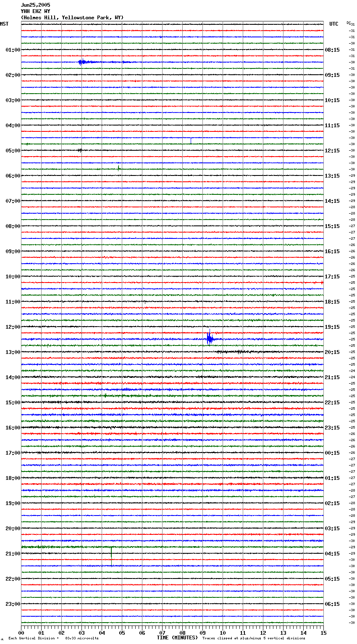Click the 15 minute tick label
This screenshot has height=644, width=357.
[323, 633]
